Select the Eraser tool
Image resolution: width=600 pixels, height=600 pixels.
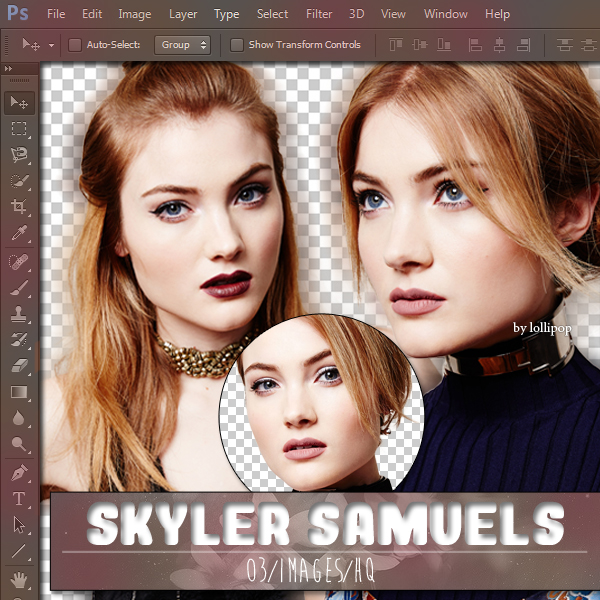(x=19, y=366)
